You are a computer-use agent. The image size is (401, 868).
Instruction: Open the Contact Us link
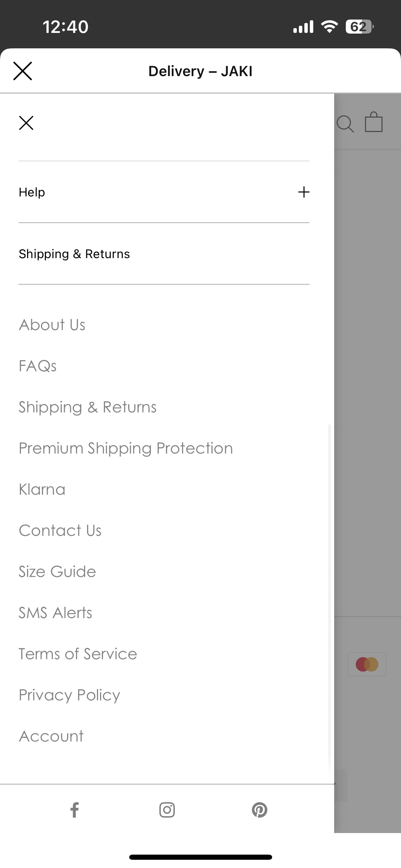point(60,530)
